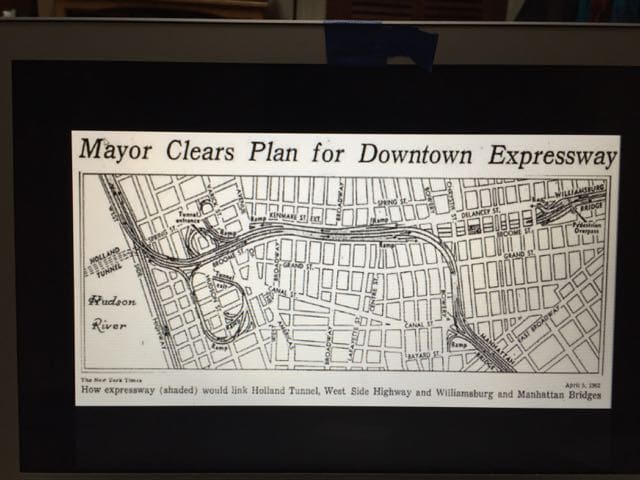
Task: Click the word 'River' on the map
Action: 108,324
